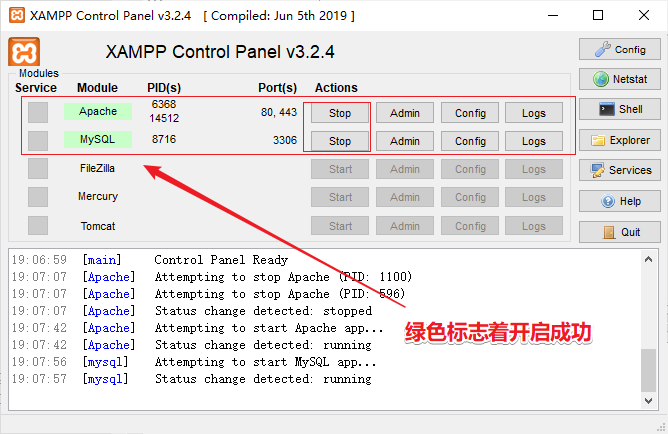This screenshot has height=434, width=668.
Task: Click the 'Attempting to start Apache app...' log line
Action: pyautogui.click(x=269, y=328)
